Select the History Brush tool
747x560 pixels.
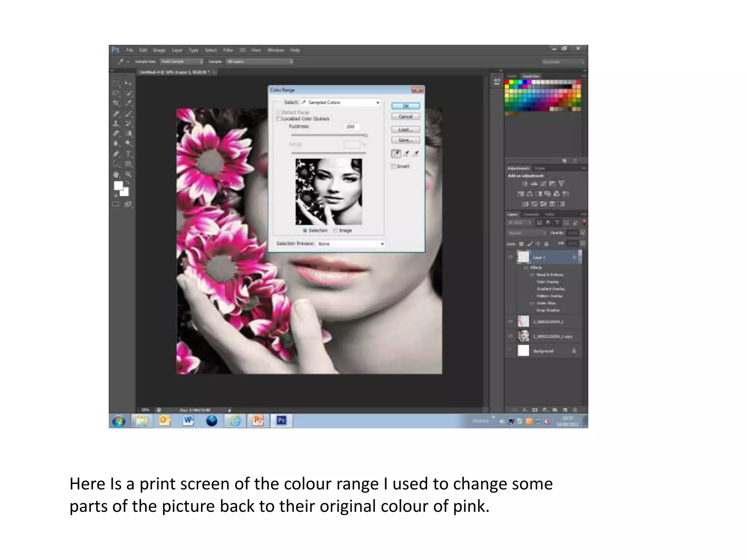click(x=128, y=124)
